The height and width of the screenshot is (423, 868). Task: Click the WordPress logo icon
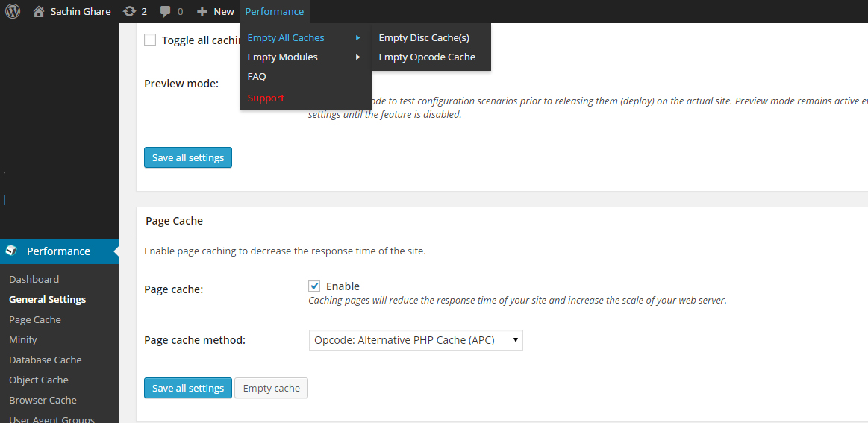(13, 11)
